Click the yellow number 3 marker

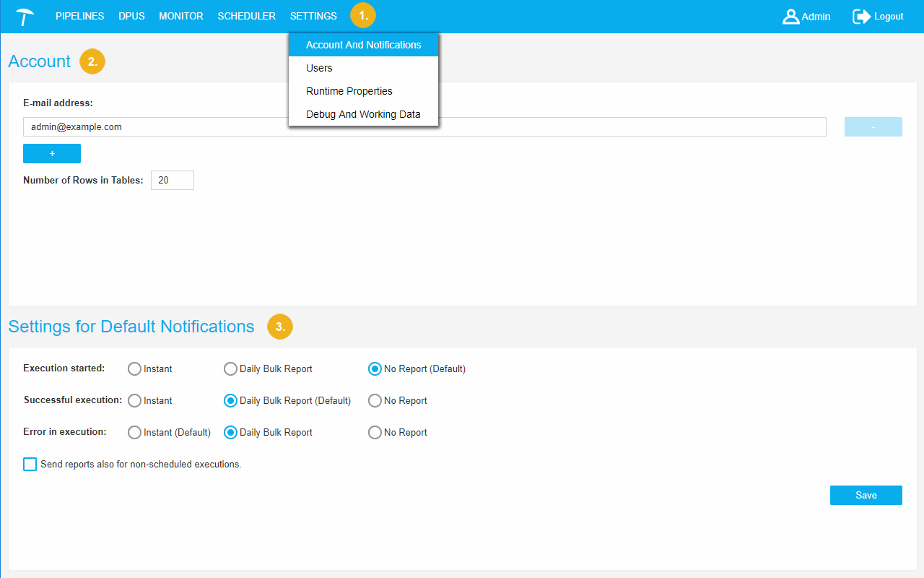(x=280, y=327)
